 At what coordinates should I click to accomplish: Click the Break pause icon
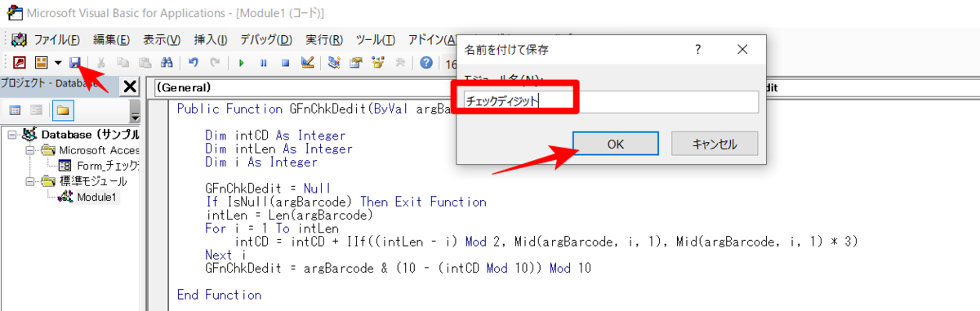[264, 62]
